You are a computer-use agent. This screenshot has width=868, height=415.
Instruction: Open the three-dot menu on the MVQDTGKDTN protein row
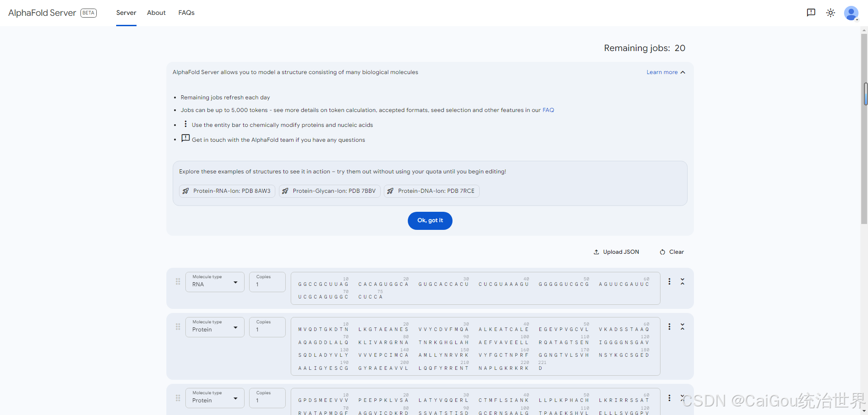point(670,326)
